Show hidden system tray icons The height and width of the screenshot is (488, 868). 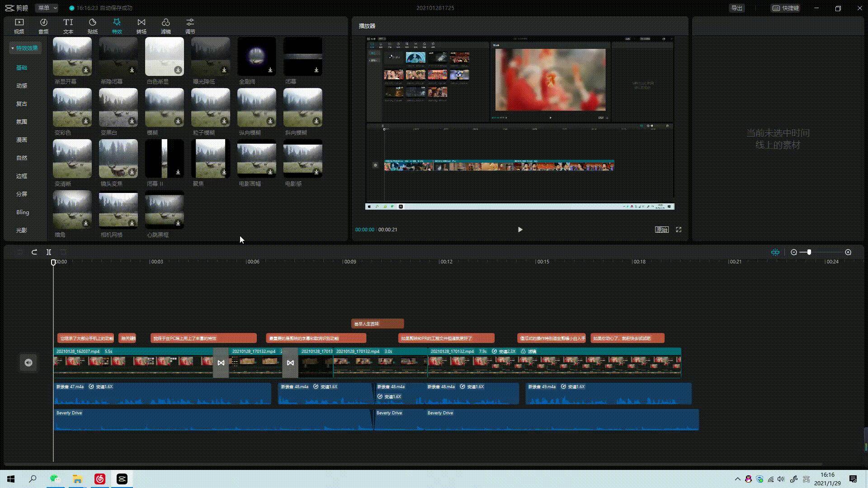737,479
